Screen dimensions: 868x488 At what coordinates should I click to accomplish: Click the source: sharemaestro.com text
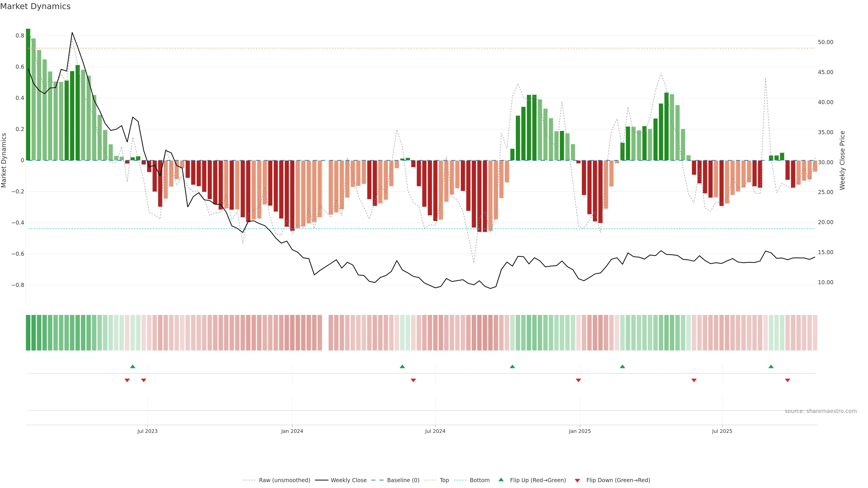821,411
